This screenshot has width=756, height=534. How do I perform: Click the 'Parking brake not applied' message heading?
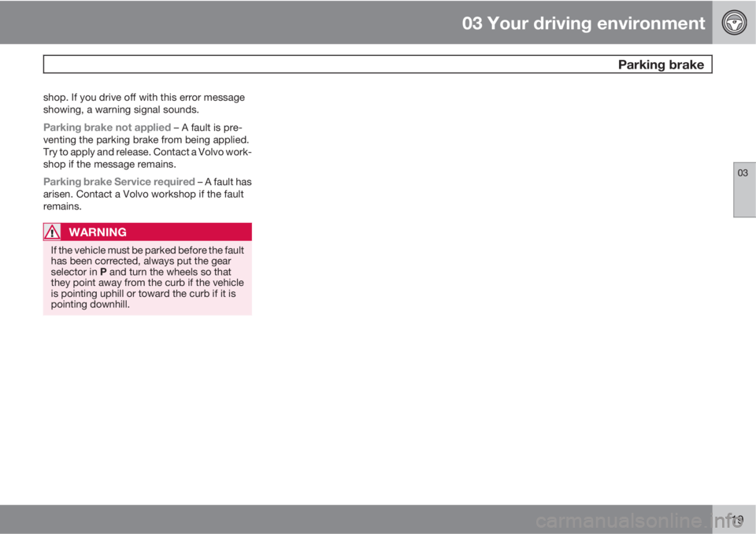click(107, 128)
